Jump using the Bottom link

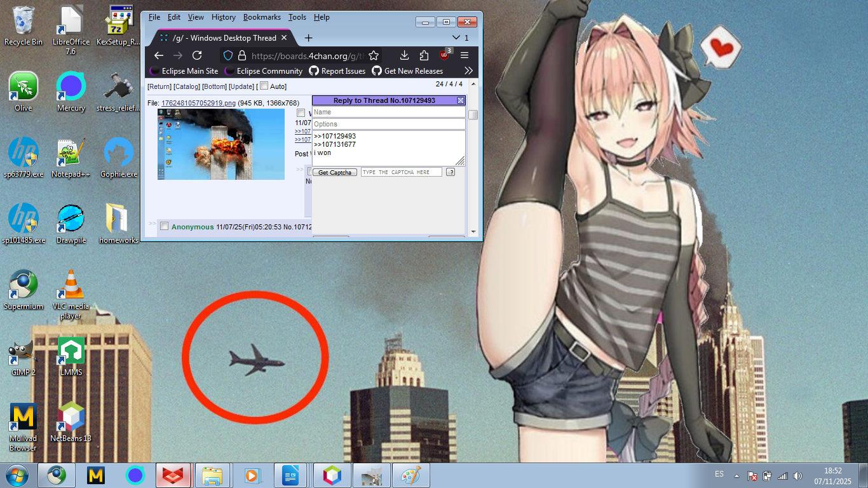[215, 86]
